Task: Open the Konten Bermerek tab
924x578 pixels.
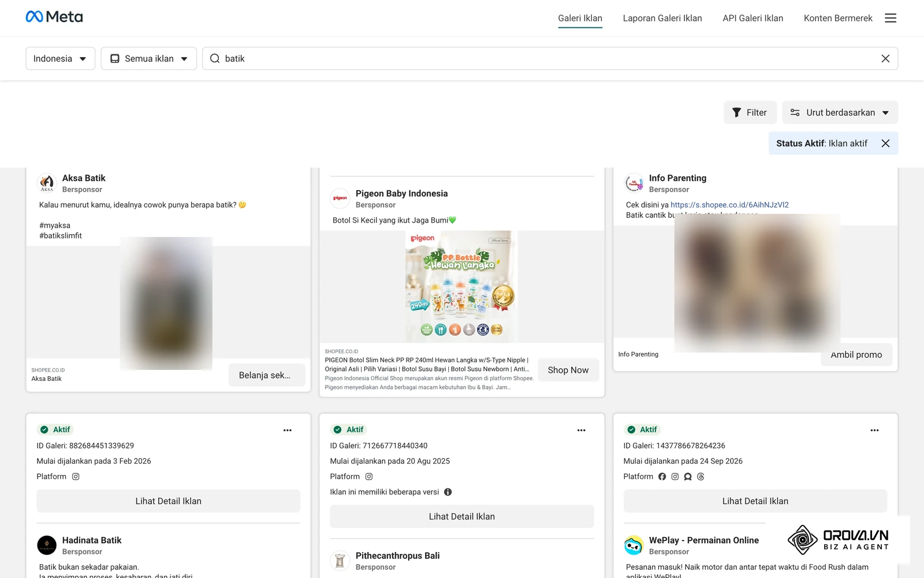Action: tap(838, 18)
